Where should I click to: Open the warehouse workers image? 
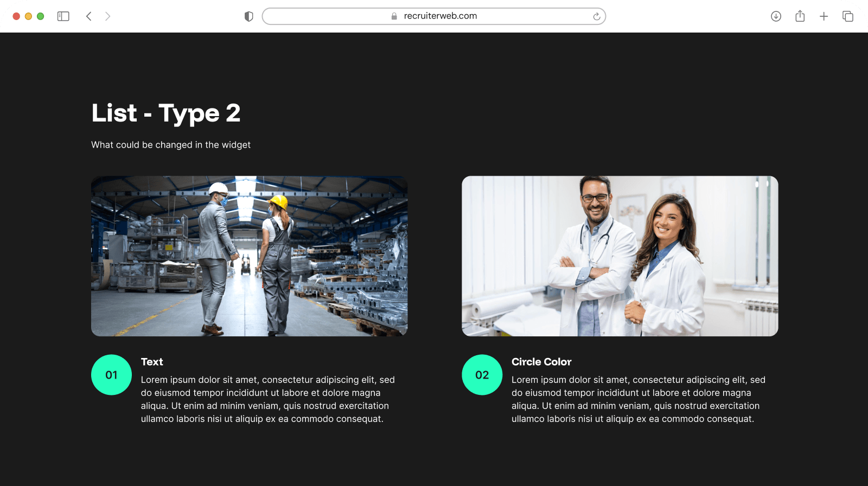[249, 256]
